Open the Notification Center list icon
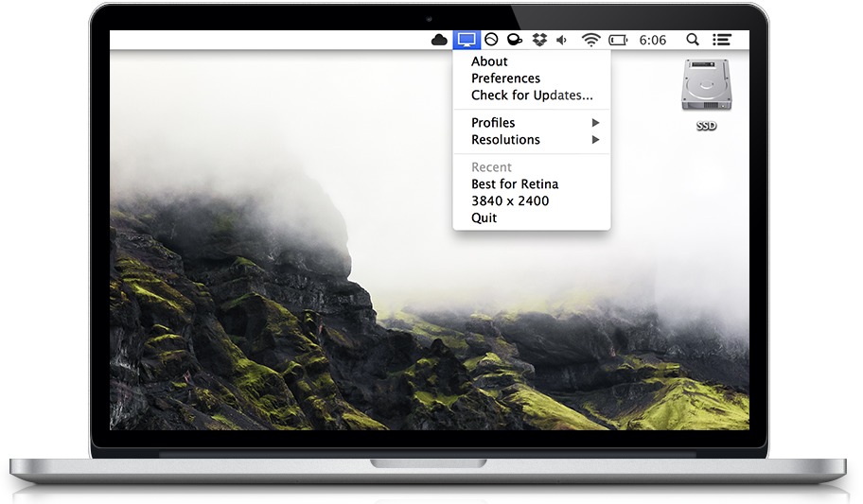This screenshot has width=863, height=504. 722,40
